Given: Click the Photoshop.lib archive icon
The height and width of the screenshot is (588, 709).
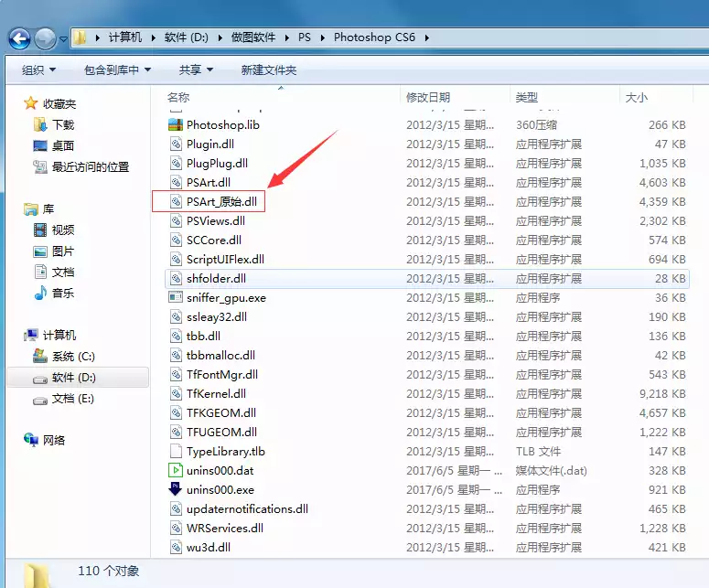Looking at the screenshot, I should (x=176, y=124).
